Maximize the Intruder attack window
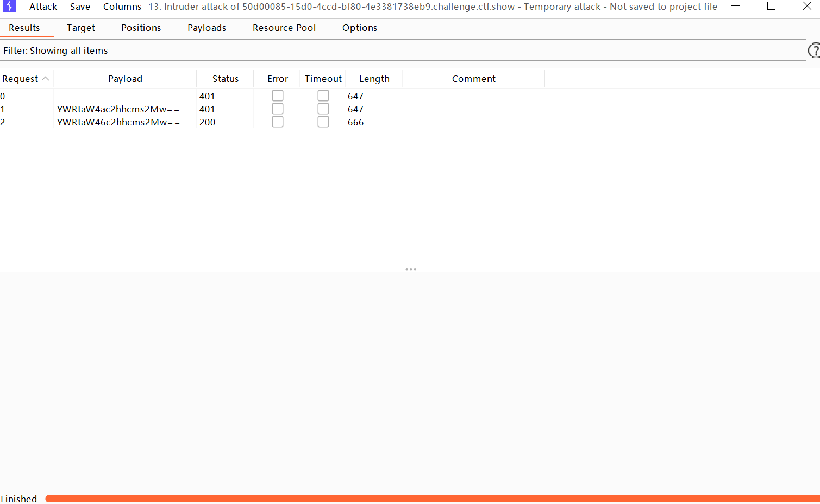This screenshot has width=820, height=504. coord(771,6)
